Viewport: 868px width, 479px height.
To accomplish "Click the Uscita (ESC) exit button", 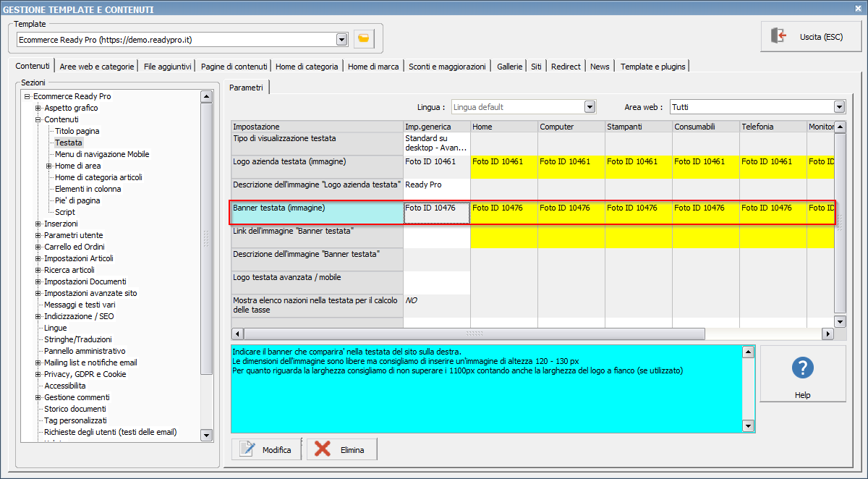I will pos(811,36).
